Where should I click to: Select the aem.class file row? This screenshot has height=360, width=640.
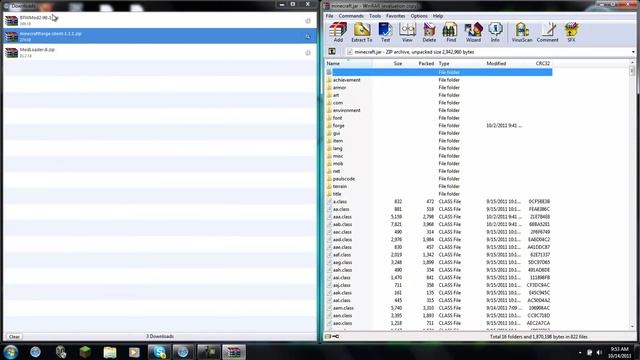click(x=439, y=308)
